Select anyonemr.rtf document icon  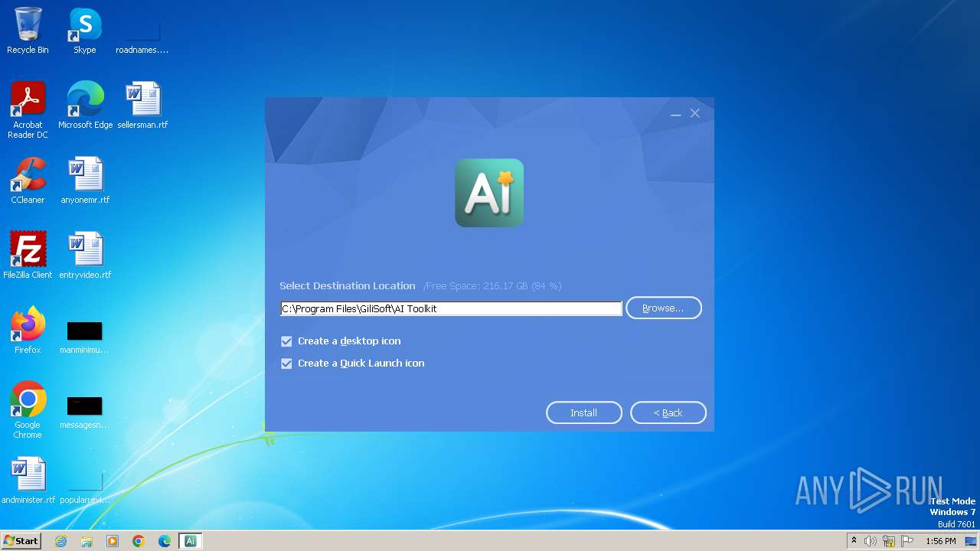coord(85,181)
